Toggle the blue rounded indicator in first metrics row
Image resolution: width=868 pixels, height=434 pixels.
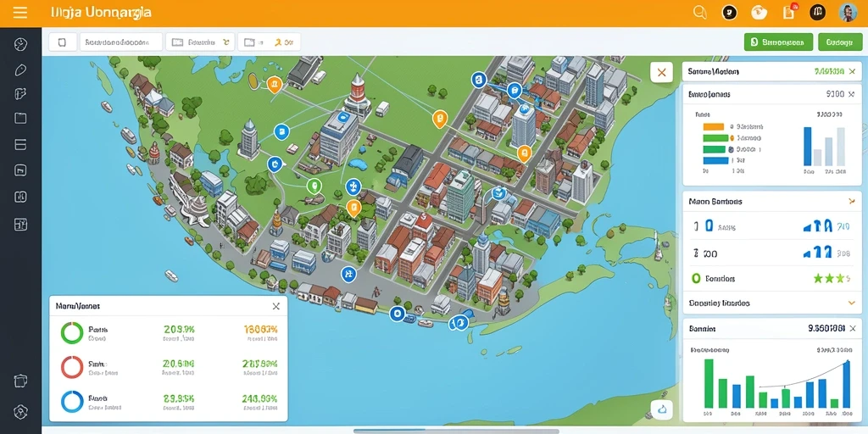click(709, 225)
